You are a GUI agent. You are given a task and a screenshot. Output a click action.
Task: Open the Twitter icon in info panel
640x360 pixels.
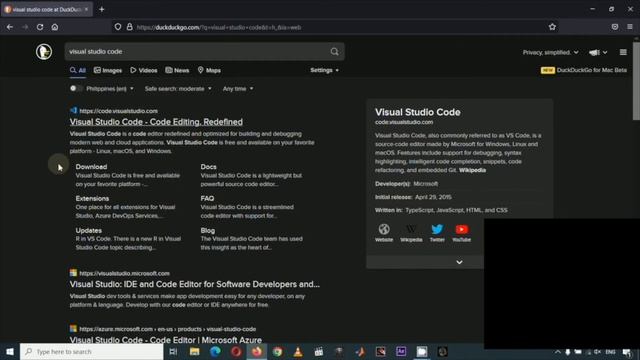[x=437, y=233]
